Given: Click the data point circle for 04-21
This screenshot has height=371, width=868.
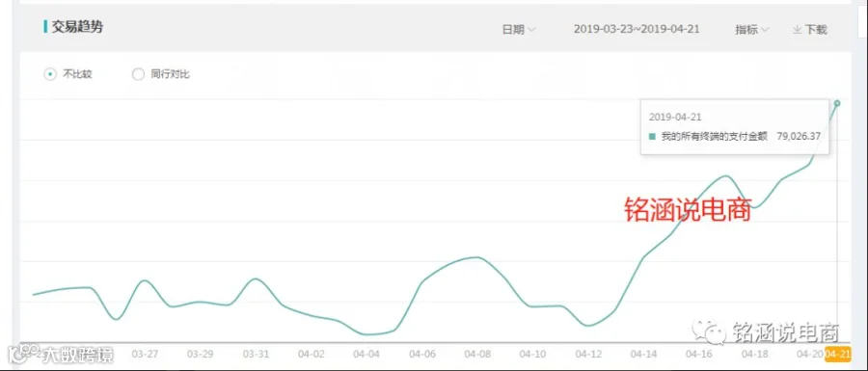Looking at the screenshot, I should click(837, 103).
